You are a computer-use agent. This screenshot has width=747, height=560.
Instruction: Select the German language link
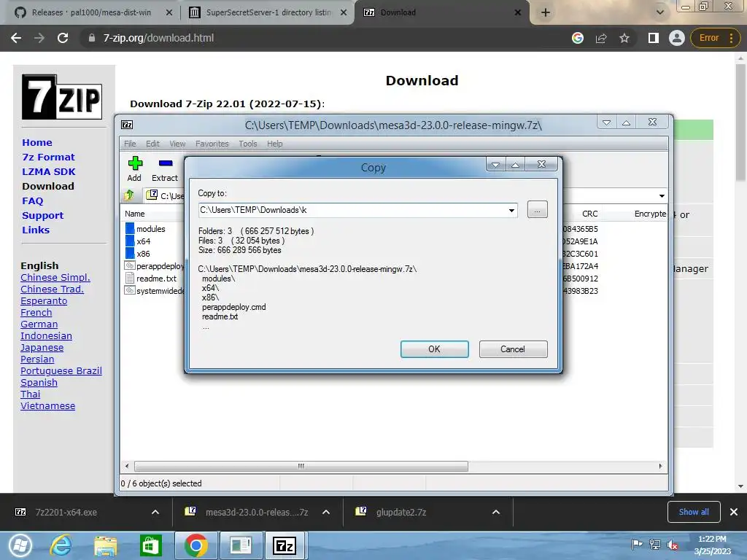[39, 324]
